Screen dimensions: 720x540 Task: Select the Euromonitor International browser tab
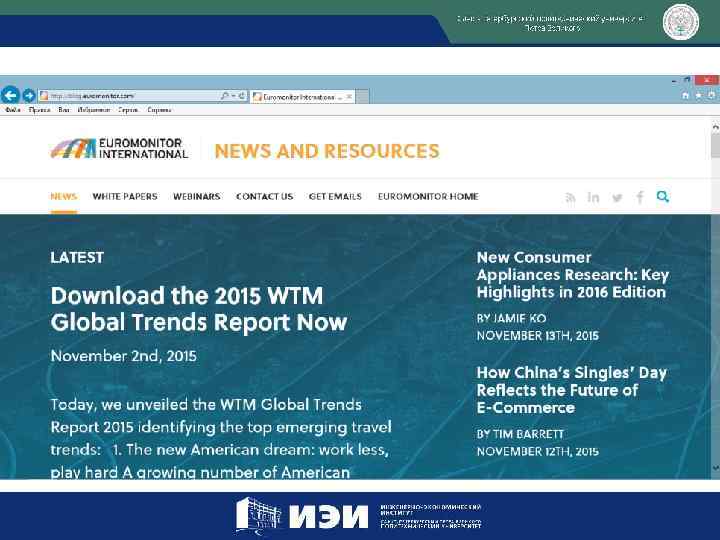click(302, 96)
